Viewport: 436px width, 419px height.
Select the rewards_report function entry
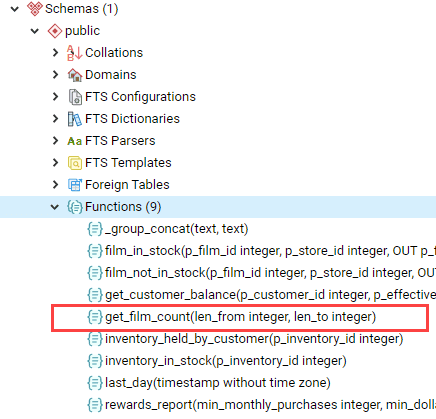[x=270, y=405]
